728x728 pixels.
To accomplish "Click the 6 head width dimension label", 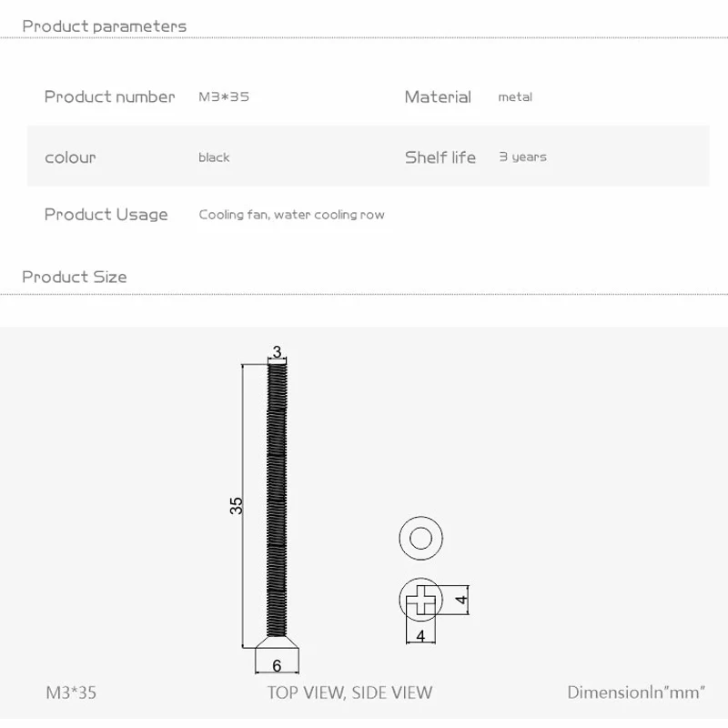I will click(277, 665).
